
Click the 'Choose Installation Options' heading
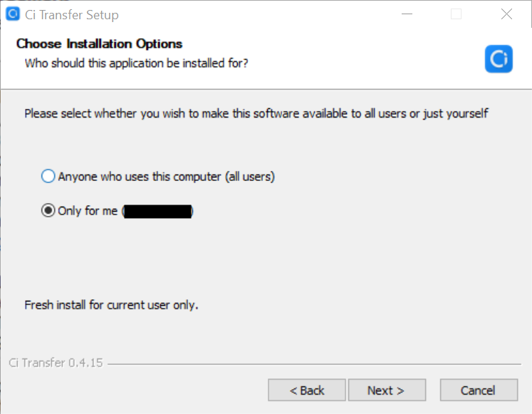[99, 43]
